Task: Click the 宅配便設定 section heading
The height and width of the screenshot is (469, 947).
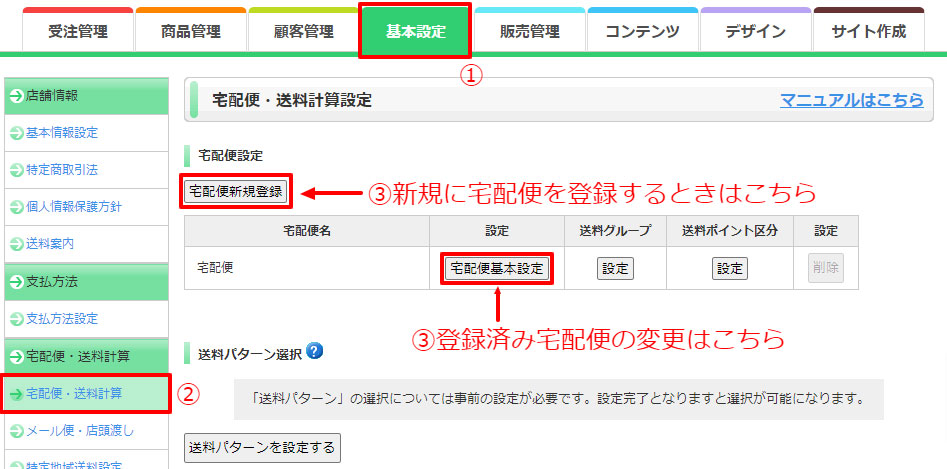Action: pyautogui.click(x=230, y=156)
